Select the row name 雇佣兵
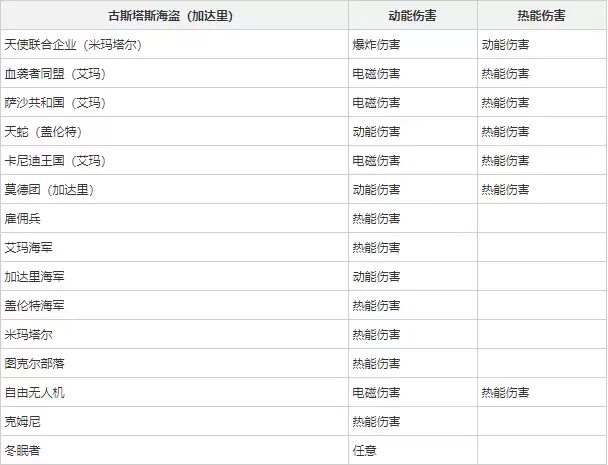Image resolution: width=608 pixels, height=465 pixels. pos(22,219)
